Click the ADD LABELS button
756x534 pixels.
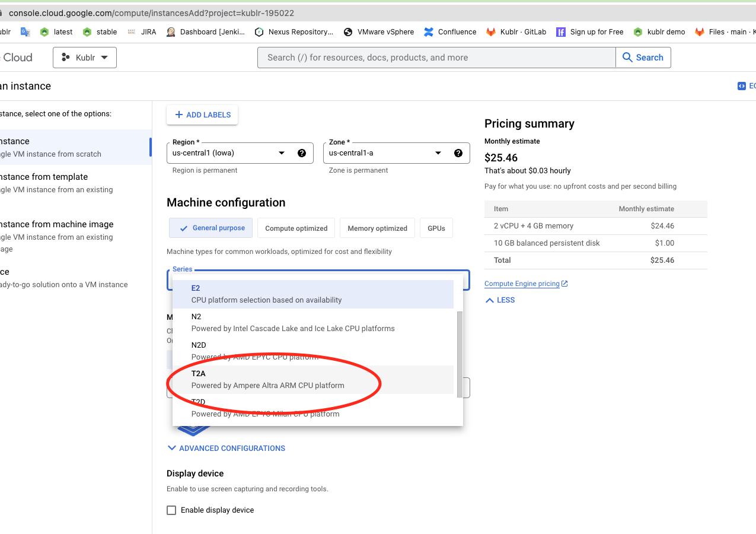point(202,115)
